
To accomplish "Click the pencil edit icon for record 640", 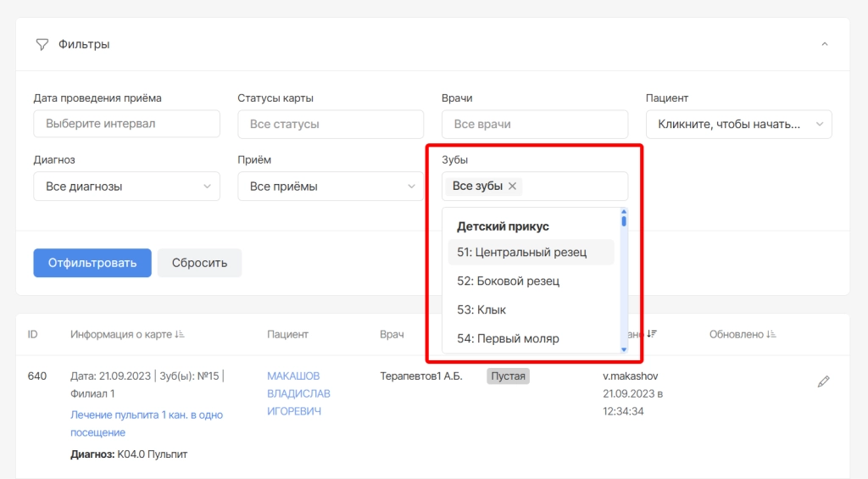I will 823,381.
